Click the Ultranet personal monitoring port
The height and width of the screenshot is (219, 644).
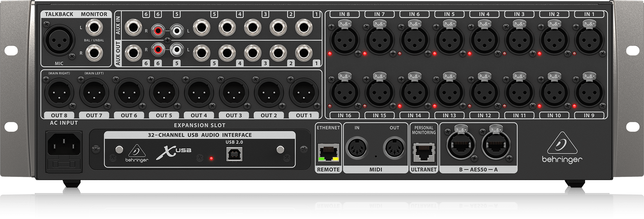(423, 151)
